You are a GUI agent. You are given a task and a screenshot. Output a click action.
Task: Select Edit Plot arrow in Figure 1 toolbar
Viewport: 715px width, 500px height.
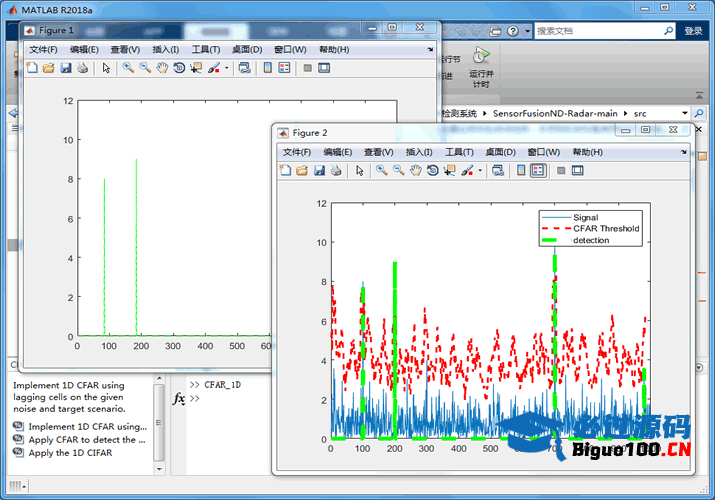[x=106, y=68]
